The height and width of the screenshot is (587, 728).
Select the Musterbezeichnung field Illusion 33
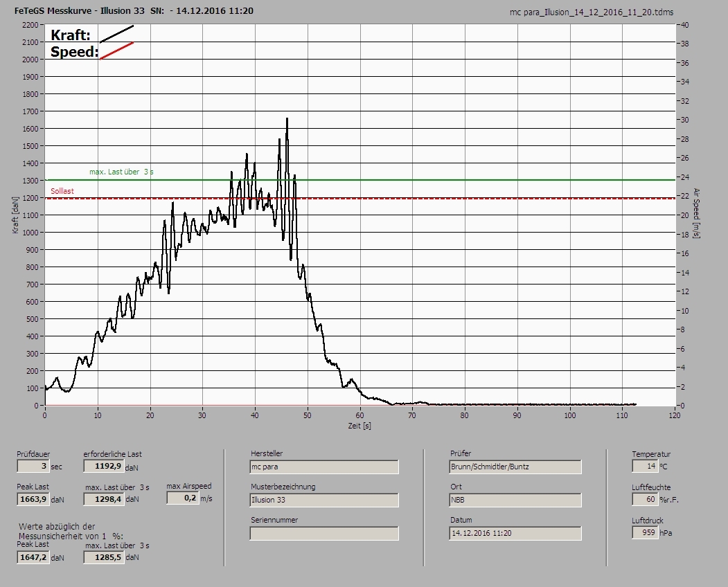tap(324, 500)
